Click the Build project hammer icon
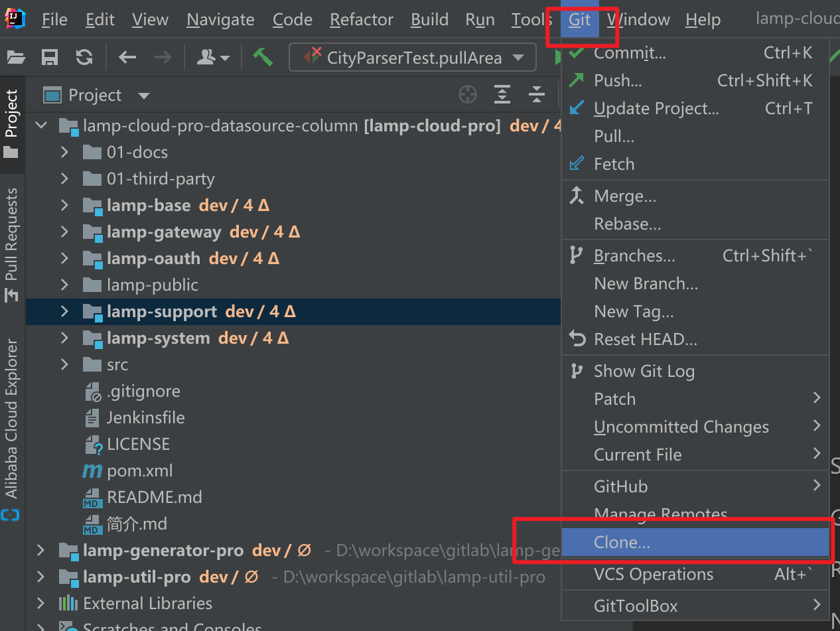Image resolution: width=840 pixels, height=631 pixels. [x=263, y=58]
